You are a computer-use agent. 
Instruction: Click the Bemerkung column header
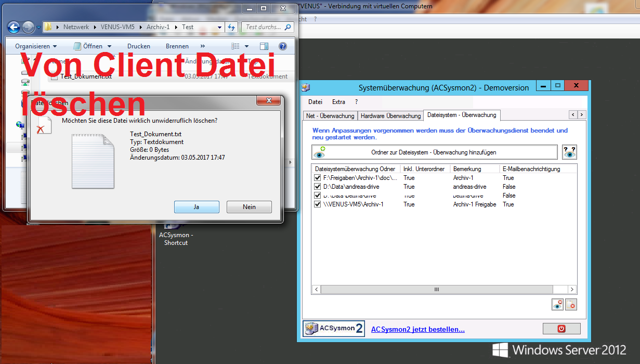pyautogui.click(x=475, y=169)
